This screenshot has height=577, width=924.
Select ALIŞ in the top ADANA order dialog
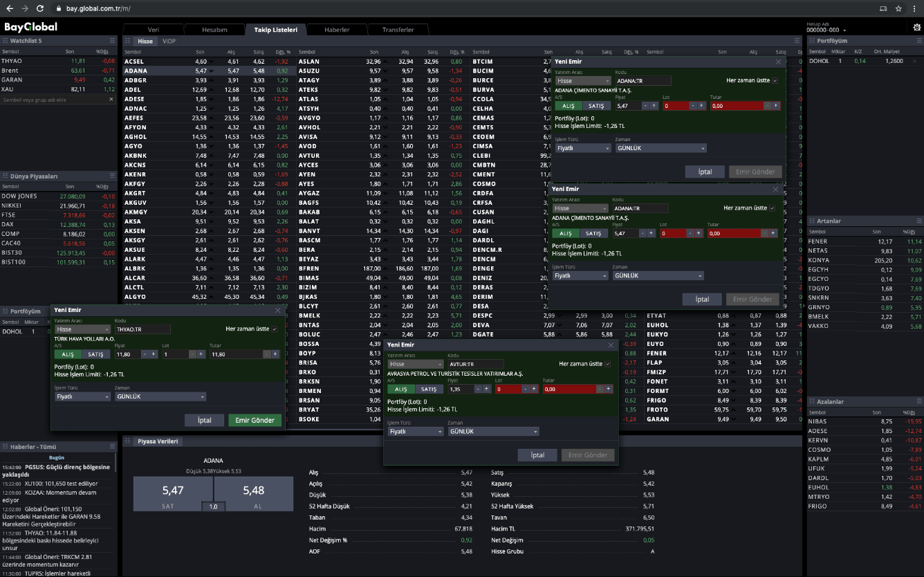tap(568, 106)
